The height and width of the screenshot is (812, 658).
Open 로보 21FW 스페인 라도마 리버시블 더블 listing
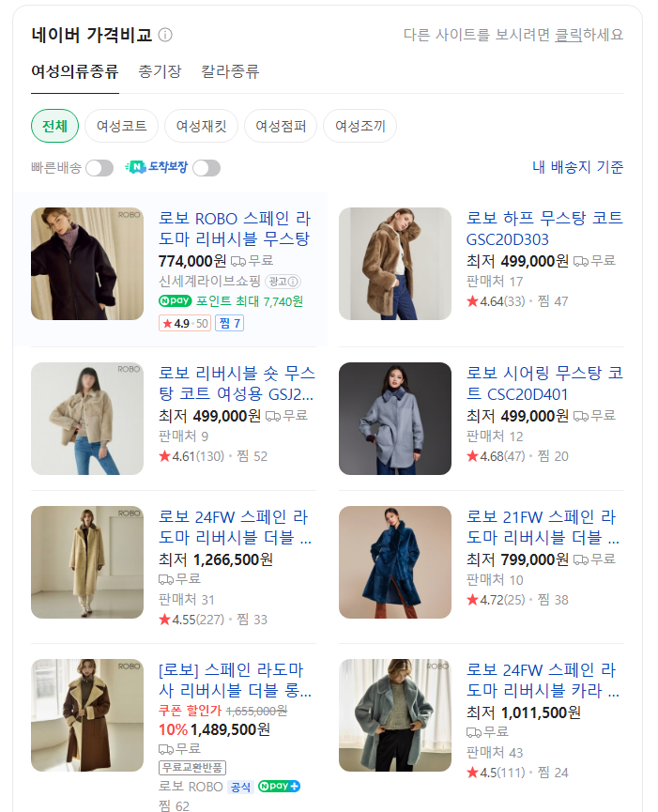coord(543,527)
